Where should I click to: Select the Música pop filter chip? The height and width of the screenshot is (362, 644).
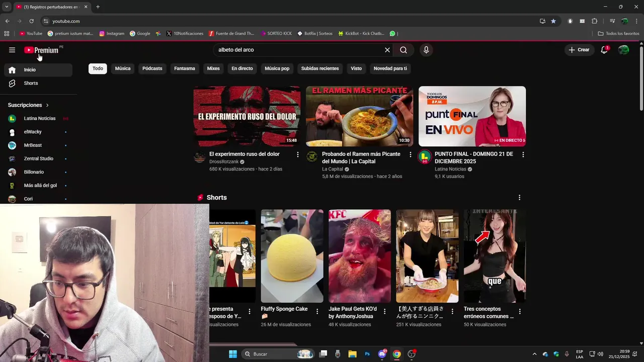pyautogui.click(x=277, y=68)
